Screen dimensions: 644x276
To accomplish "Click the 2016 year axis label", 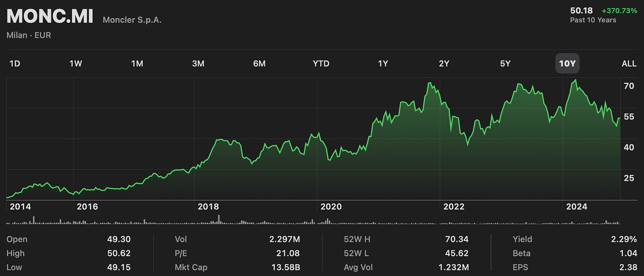I will (87, 206).
